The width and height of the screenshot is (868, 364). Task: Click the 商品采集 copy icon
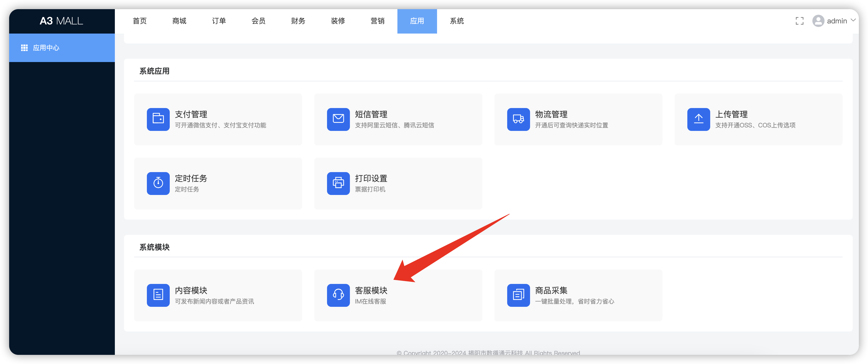tap(518, 295)
